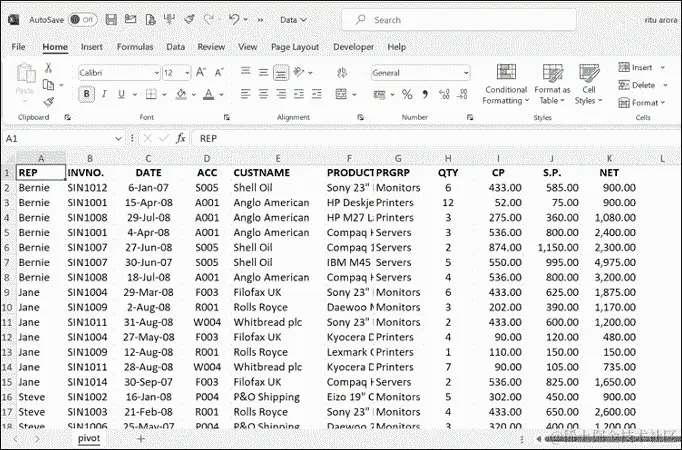This screenshot has height=450, width=682.
Task: Toggle Underline formatting
Action: 121,94
